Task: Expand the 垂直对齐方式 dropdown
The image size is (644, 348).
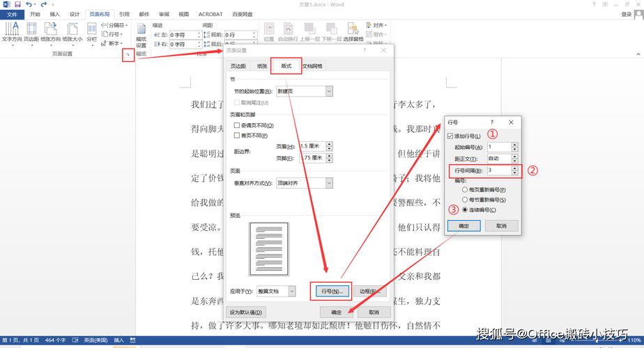Action: pos(329,183)
